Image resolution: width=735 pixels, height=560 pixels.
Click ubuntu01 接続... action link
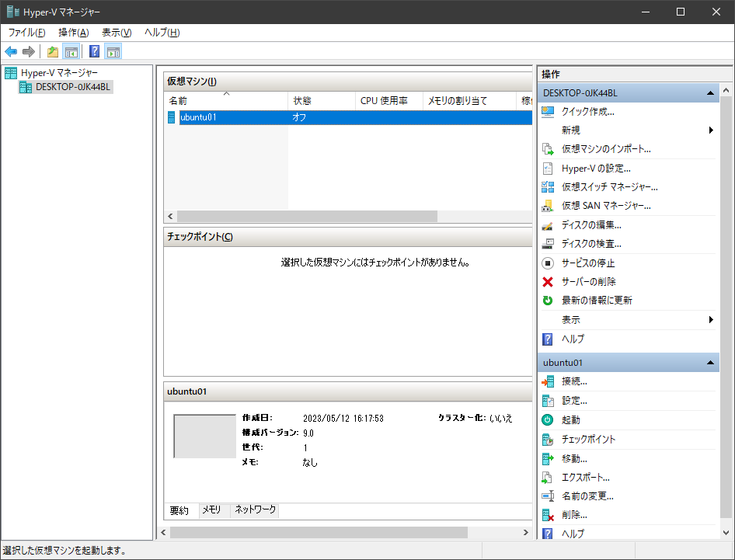[574, 381]
